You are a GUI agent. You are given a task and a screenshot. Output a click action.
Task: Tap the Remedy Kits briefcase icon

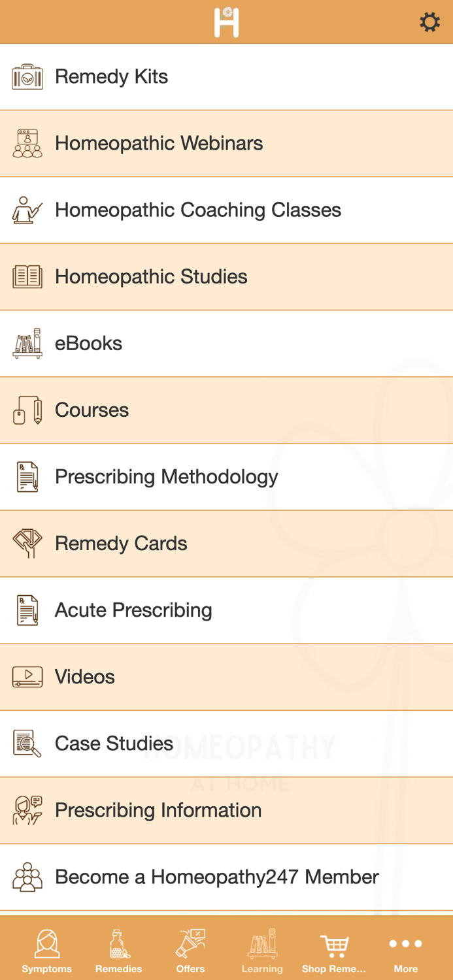[27, 76]
